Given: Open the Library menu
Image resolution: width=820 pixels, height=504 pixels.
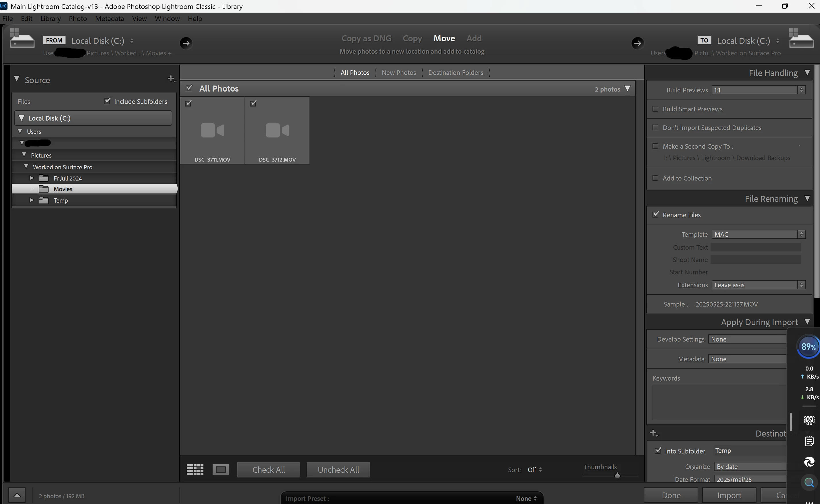Looking at the screenshot, I should [x=50, y=19].
